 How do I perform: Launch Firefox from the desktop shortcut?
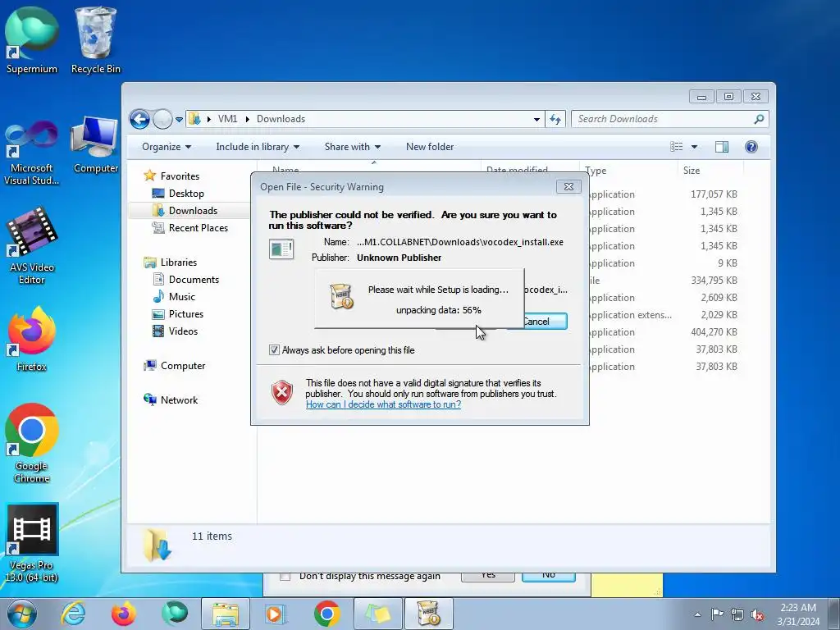[32, 339]
